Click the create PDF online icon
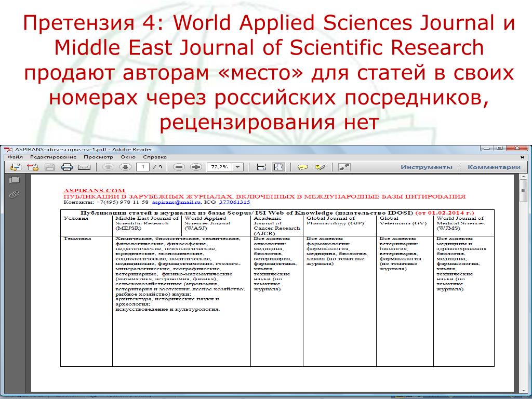 33,167
